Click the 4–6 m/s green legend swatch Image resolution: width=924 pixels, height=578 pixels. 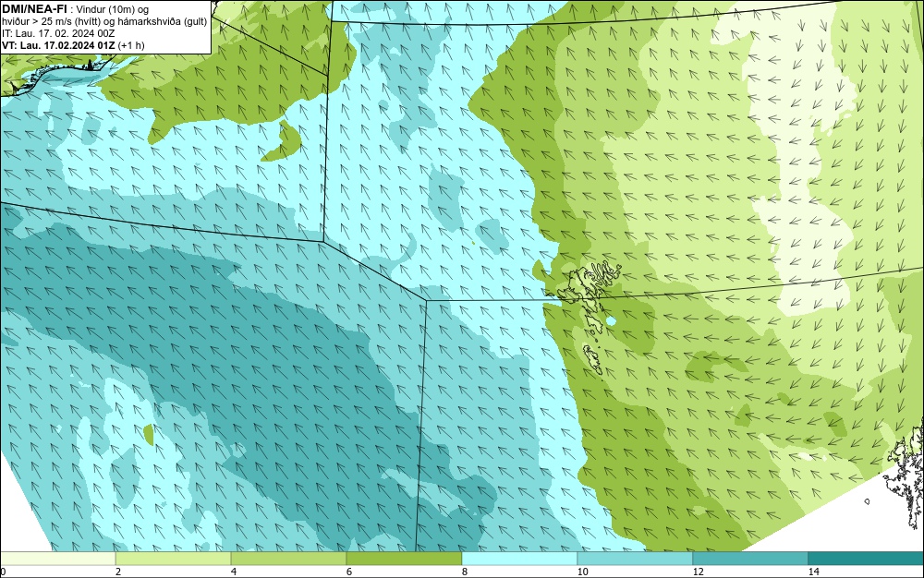(288, 558)
